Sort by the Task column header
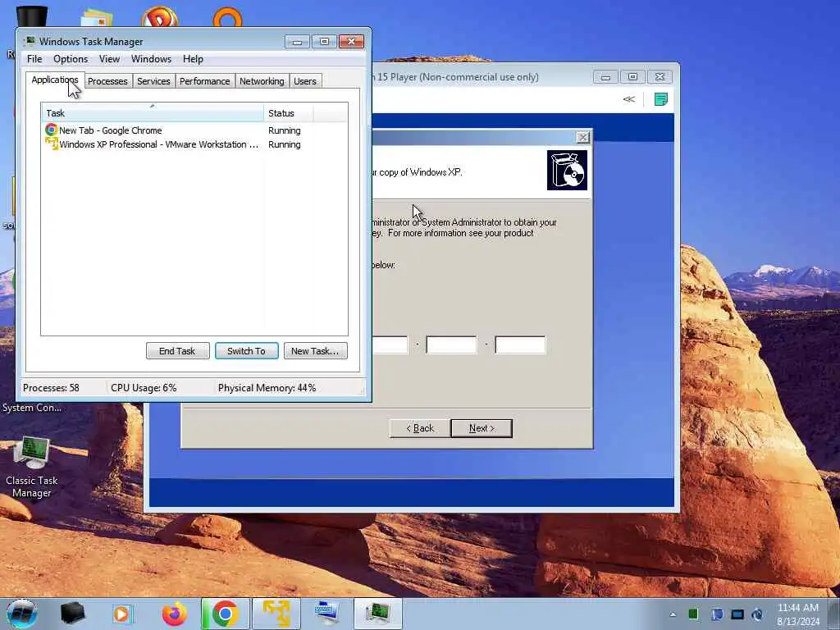The width and height of the screenshot is (840, 630). [152, 113]
